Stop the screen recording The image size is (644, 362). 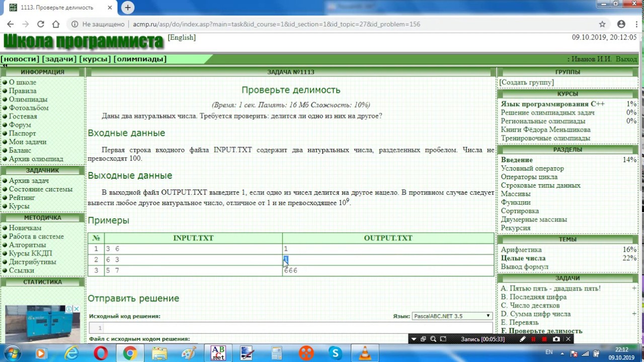[544, 339]
